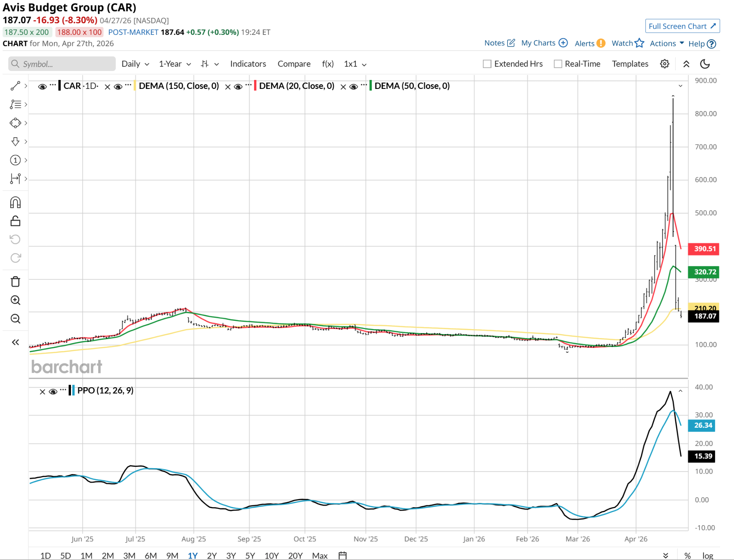This screenshot has height=560, width=734.
Task: Open the Daily frequency dropdown
Action: point(135,64)
